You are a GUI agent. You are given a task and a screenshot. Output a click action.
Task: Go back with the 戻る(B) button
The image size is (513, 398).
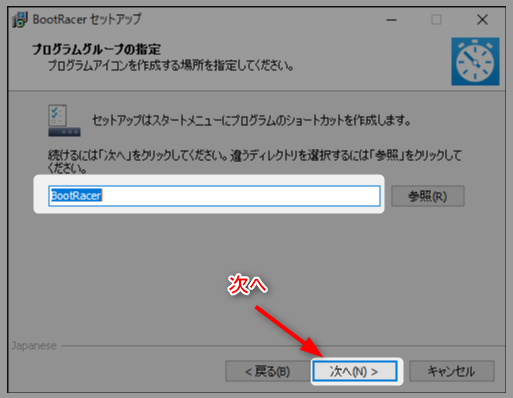(267, 371)
